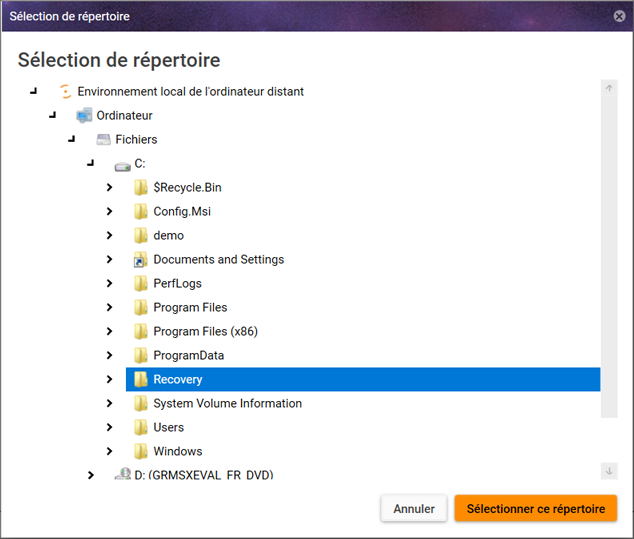Select the 'C:' drive label

click(x=140, y=163)
